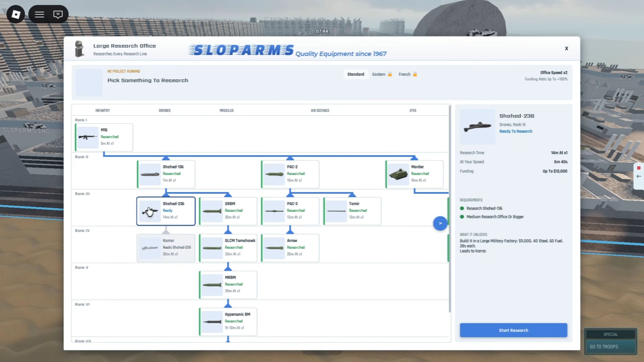Select the Hypersonic BM missile icon
Viewport: 644px width, 362px height.
pos(212,322)
